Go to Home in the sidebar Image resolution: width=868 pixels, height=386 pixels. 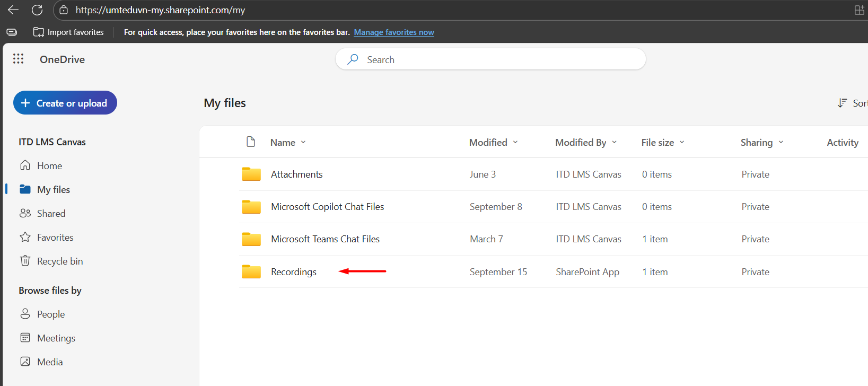(49, 166)
